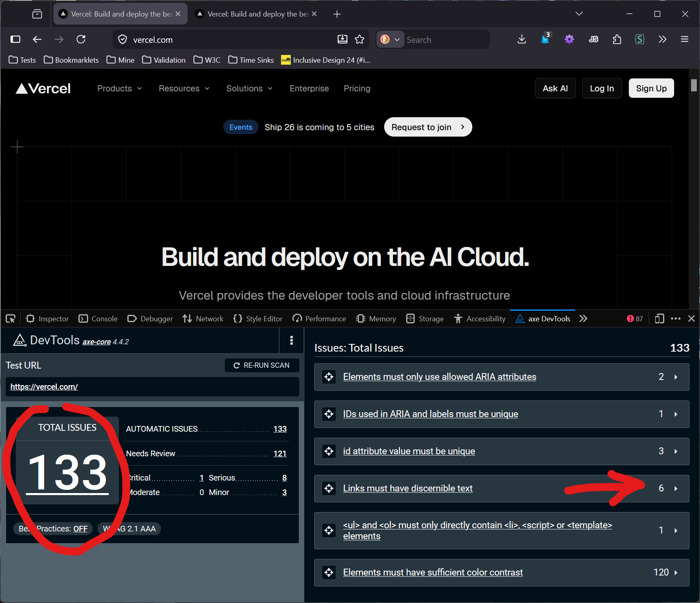Highlight elements for discernible link text issue

click(329, 488)
